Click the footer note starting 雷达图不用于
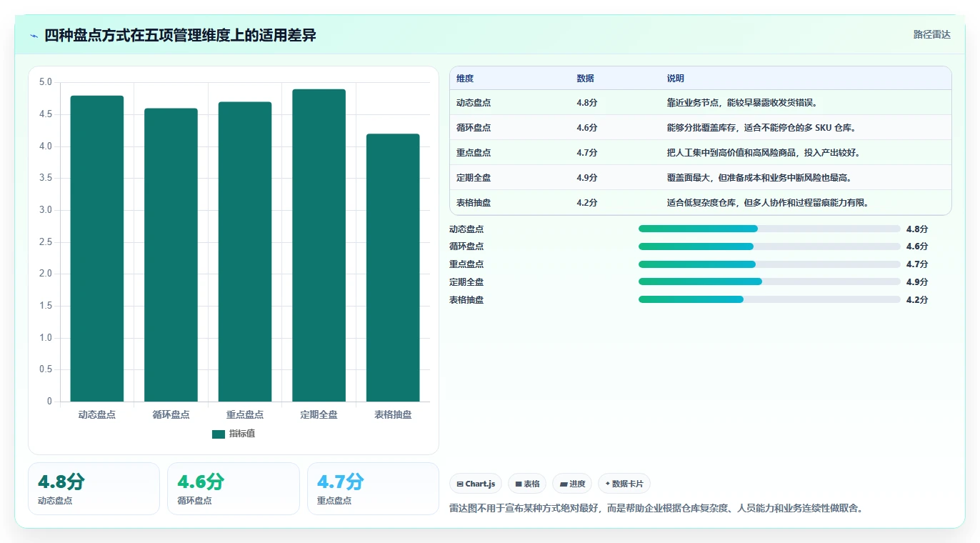 [x=656, y=509]
